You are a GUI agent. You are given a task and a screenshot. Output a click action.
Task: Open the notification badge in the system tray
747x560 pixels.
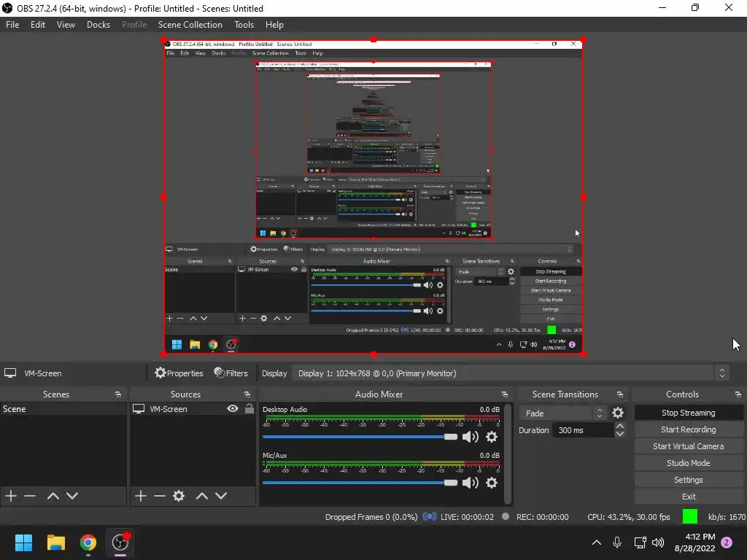727,542
